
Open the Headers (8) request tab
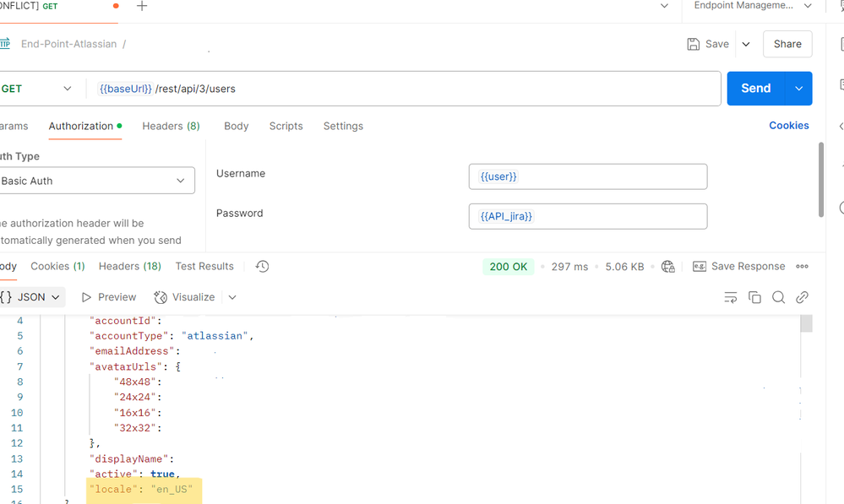(171, 126)
